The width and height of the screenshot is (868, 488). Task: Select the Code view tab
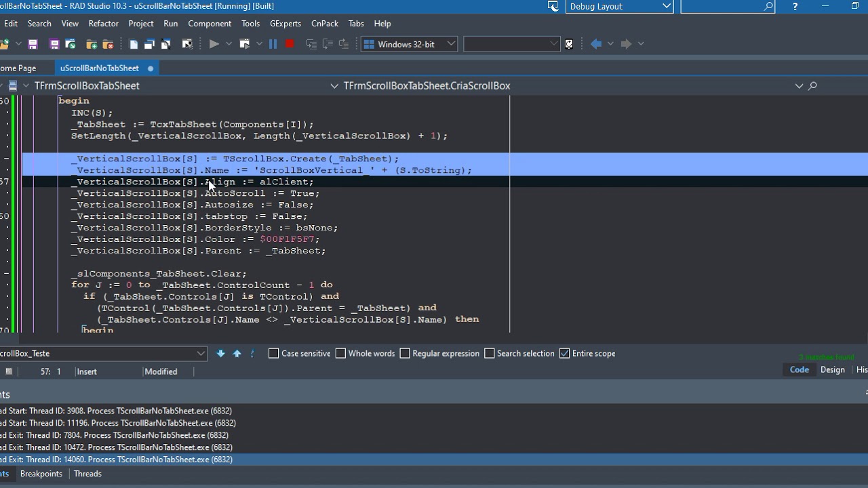click(x=799, y=370)
